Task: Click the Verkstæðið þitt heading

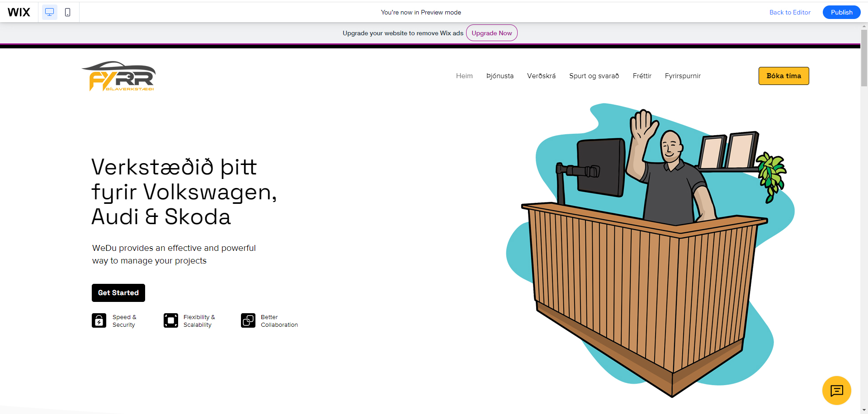Action: pos(184,192)
